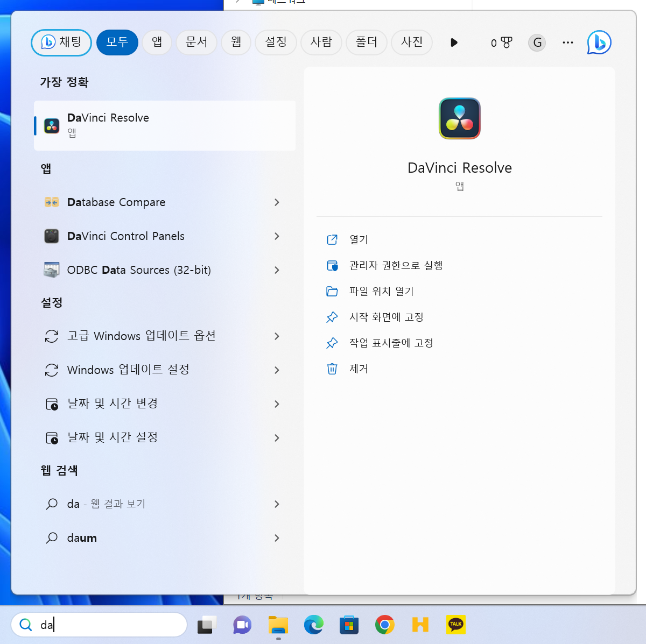The height and width of the screenshot is (644, 646).
Task: Click the Database Compare app icon
Action: click(x=52, y=202)
